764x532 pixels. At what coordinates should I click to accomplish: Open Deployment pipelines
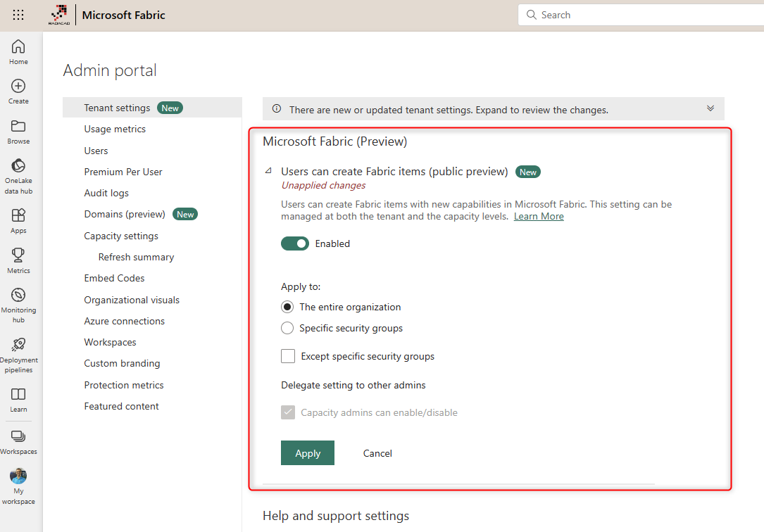coord(18,352)
